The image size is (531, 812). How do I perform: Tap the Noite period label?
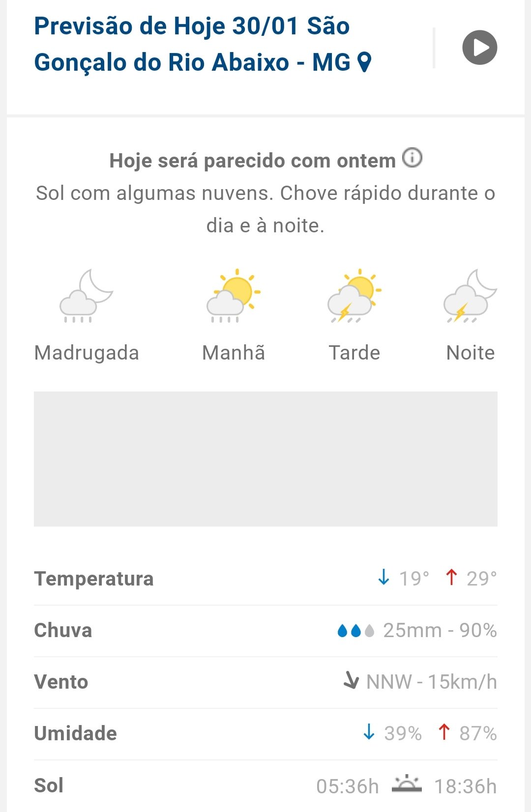[470, 353]
